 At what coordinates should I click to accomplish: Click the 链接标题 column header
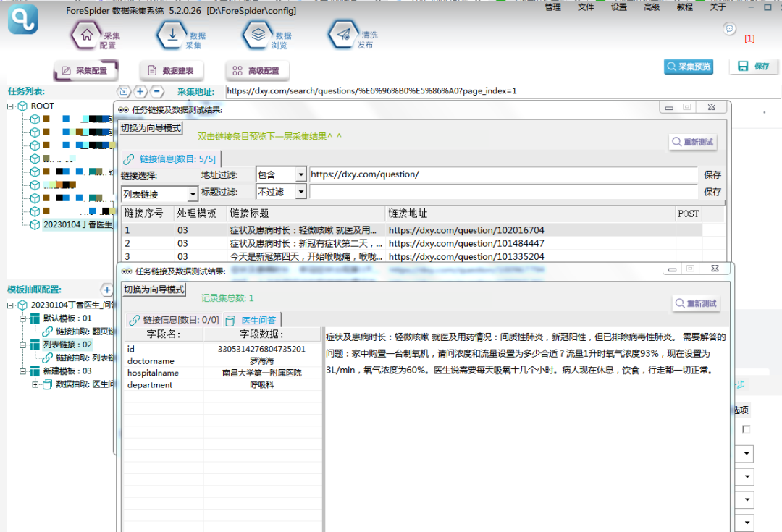tap(306, 214)
